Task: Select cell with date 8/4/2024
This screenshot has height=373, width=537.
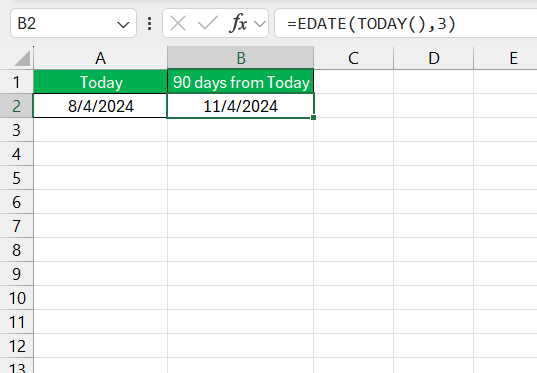Action: [100, 106]
